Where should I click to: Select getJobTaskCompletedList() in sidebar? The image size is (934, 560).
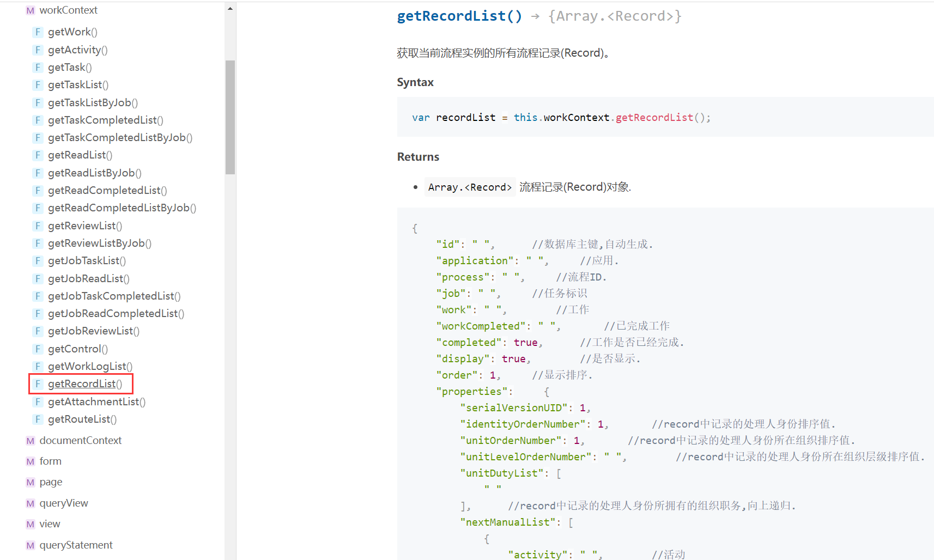click(x=114, y=296)
